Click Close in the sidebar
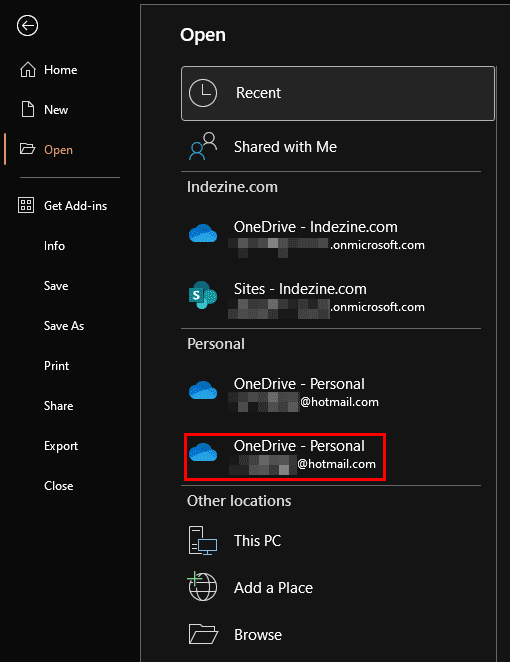Image resolution: width=510 pixels, height=662 pixels. coord(59,486)
